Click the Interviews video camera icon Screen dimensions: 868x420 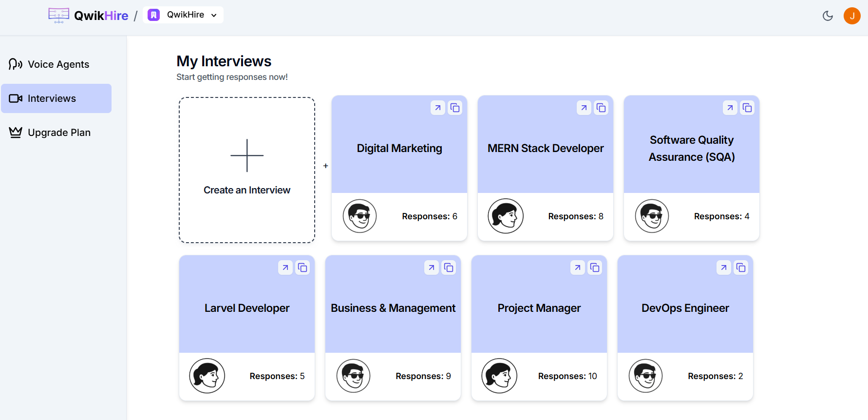(16, 98)
